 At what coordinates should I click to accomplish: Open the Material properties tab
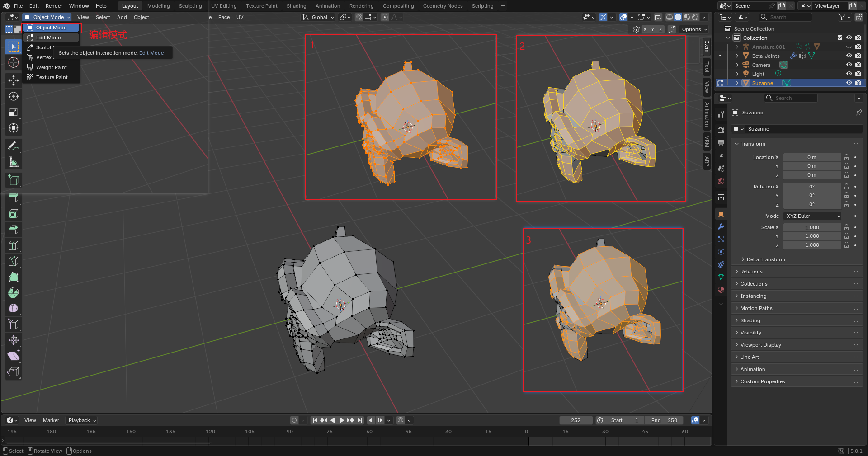(721, 290)
